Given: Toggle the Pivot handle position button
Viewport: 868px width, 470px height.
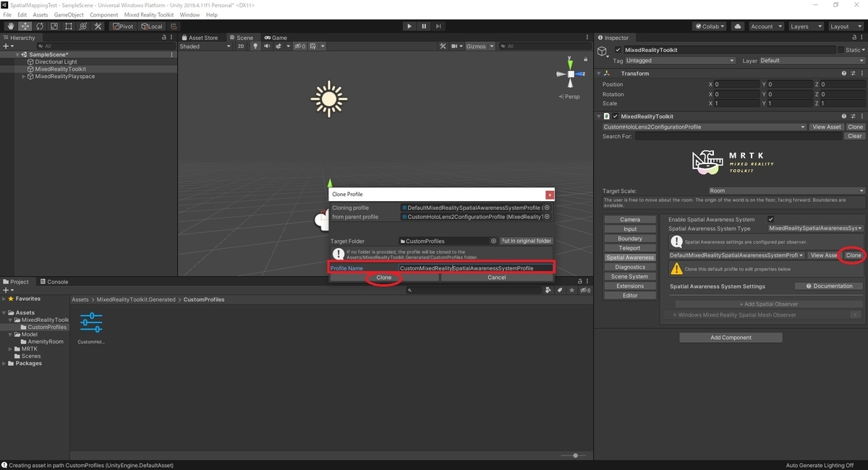Looking at the screenshot, I should click(123, 26).
